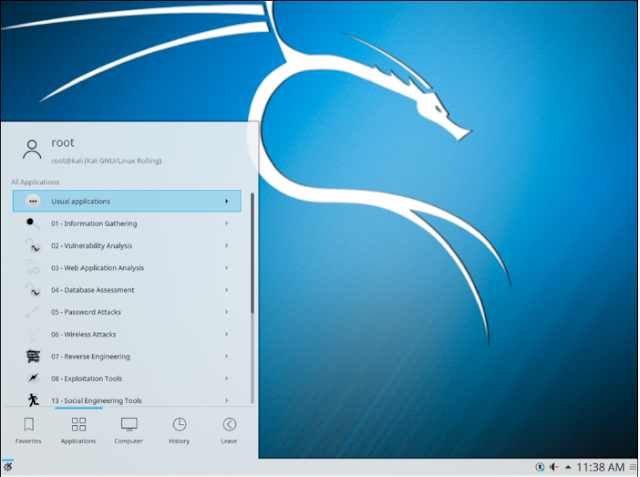Viewport: 640px width, 477px height.
Task: Open the Usual applications category
Action: (x=127, y=201)
